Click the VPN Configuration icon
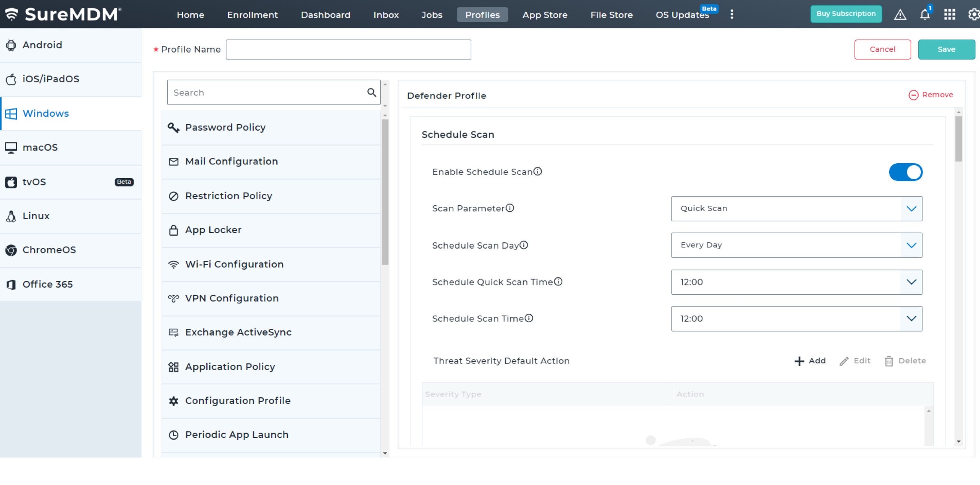 click(x=173, y=298)
